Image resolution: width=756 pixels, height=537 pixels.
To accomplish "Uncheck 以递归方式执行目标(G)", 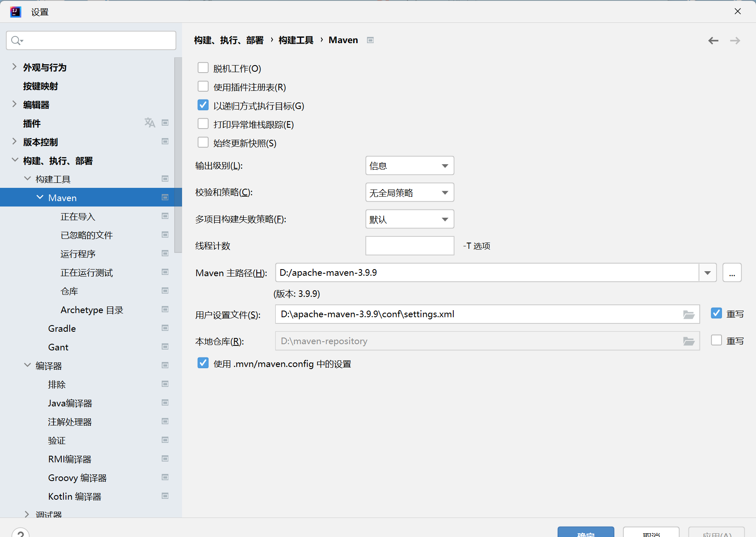I will click(203, 105).
